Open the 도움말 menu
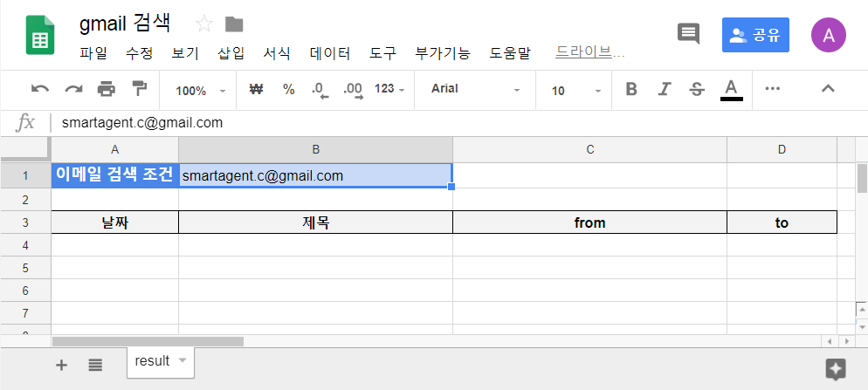 tap(510, 54)
